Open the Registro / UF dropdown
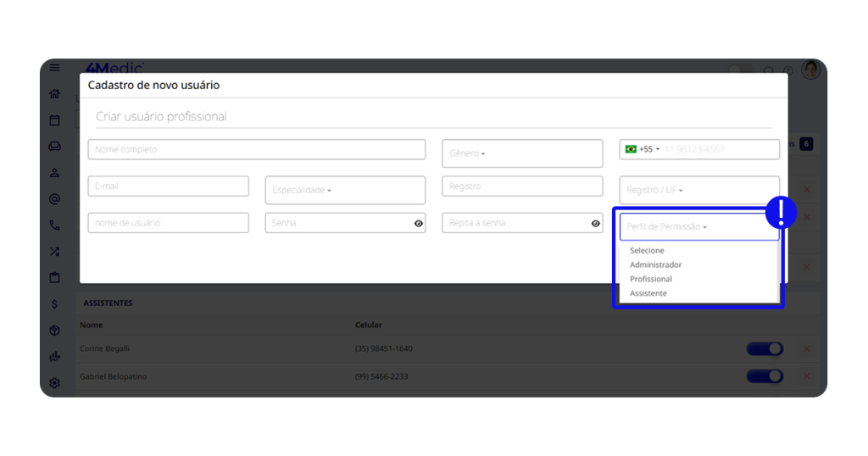Image resolution: width=868 pixels, height=456 pixels. click(698, 190)
